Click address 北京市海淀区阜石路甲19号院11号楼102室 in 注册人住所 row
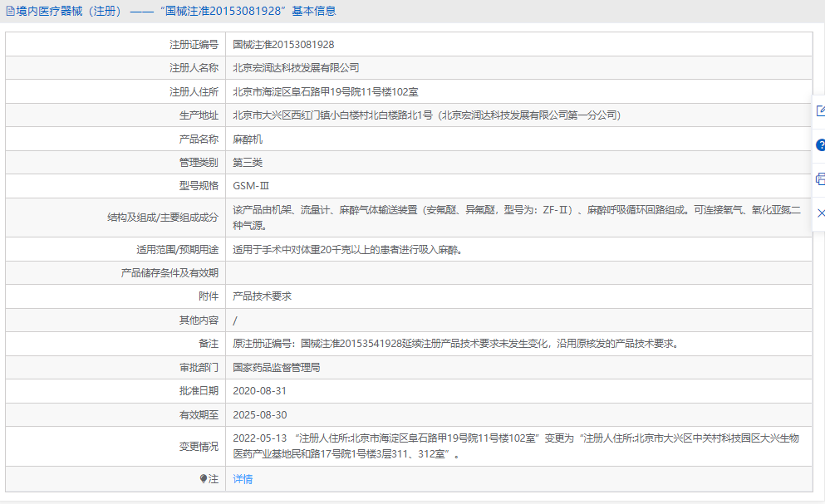The width and height of the screenshot is (825, 504). coord(326,92)
